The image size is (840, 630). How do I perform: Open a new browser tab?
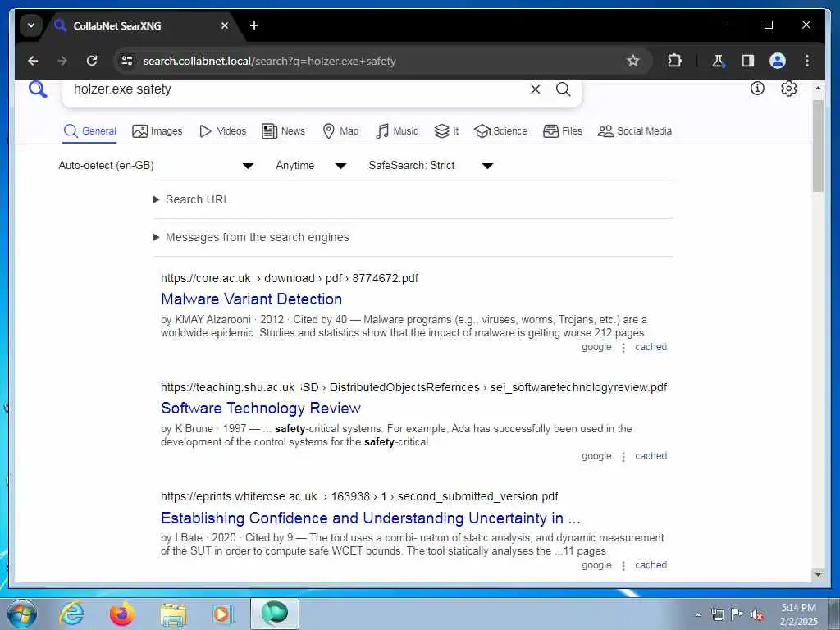click(254, 25)
